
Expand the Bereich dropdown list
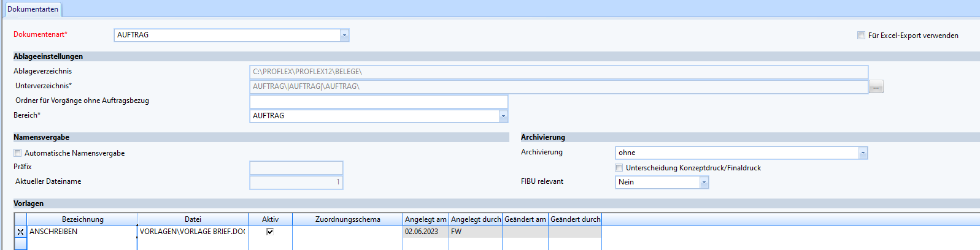point(503,116)
